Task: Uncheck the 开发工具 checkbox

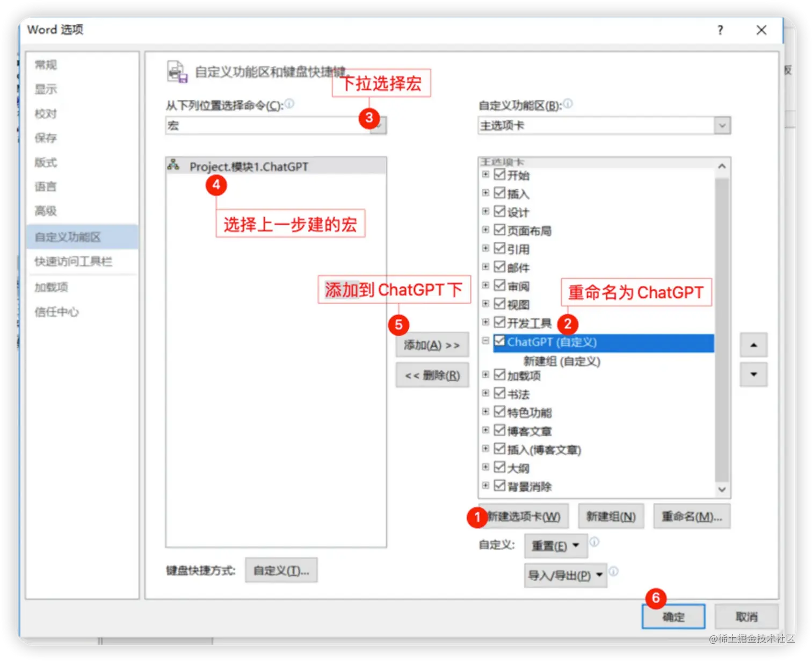Action: coord(499,322)
